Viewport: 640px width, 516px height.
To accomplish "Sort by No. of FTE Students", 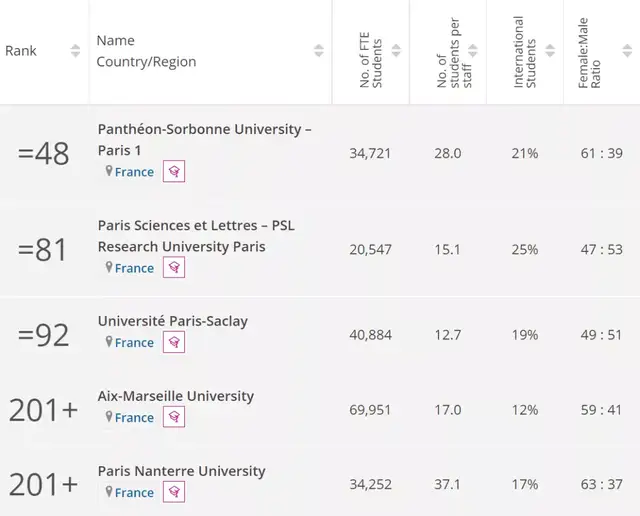I will [396, 51].
